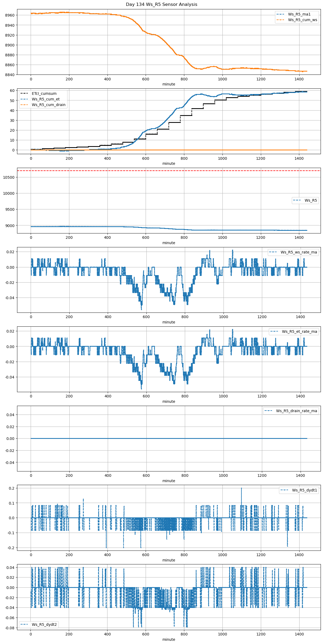This screenshot has height=644, width=323.
Task: Select the Ws_R5_dydt2 legend at bottom left
Action: pyautogui.click(x=44, y=625)
